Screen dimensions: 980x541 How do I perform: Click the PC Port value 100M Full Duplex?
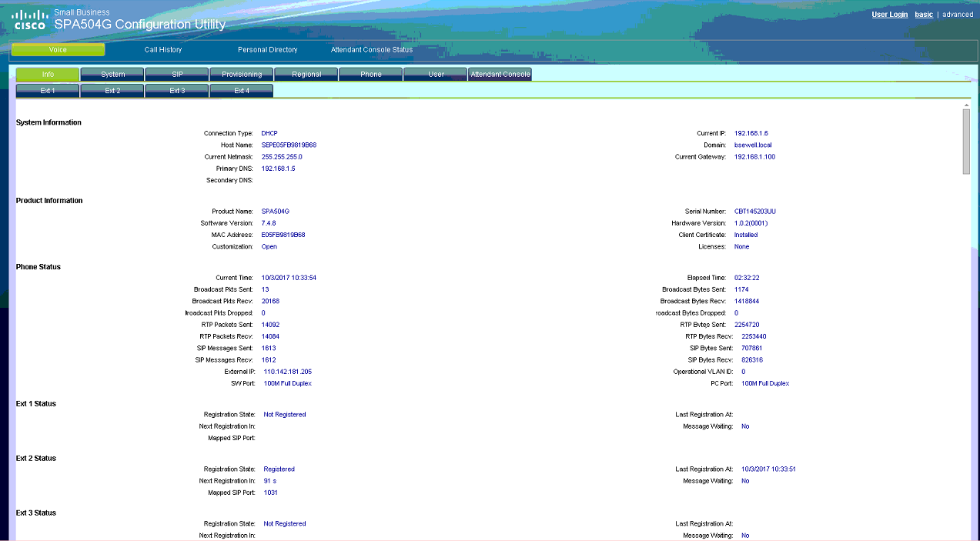click(764, 383)
